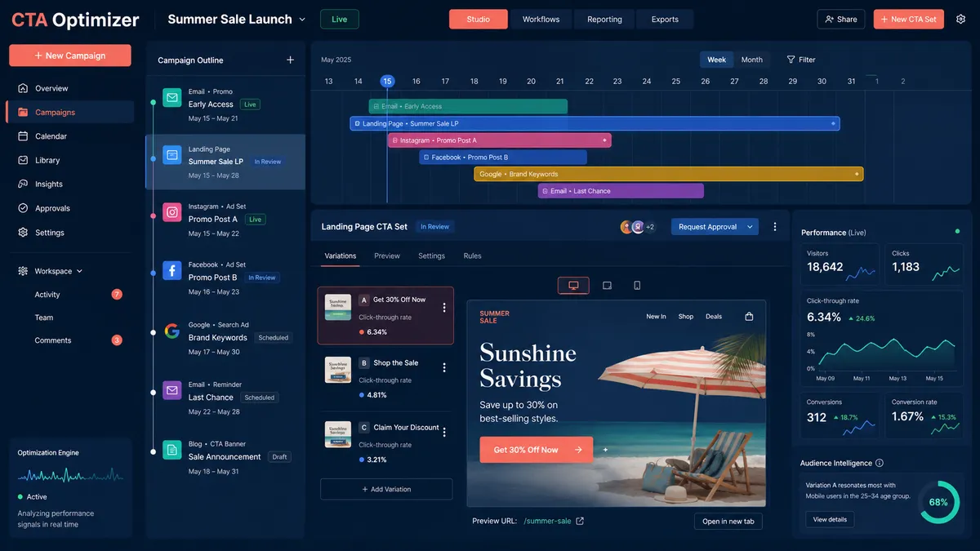Open more options for variation B
The width and height of the screenshot is (980, 551).
click(x=444, y=368)
